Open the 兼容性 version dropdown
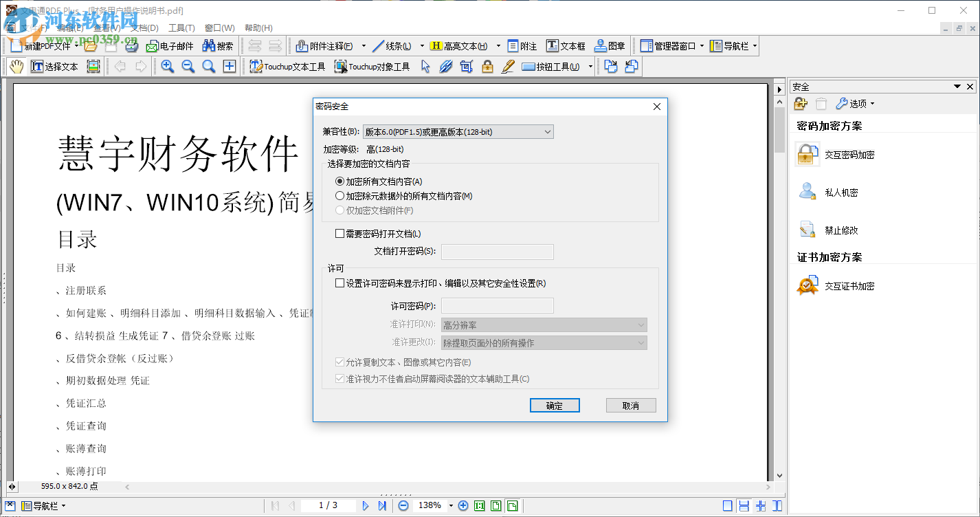Image resolution: width=980 pixels, height=517 pixels. tap(548, 131)
